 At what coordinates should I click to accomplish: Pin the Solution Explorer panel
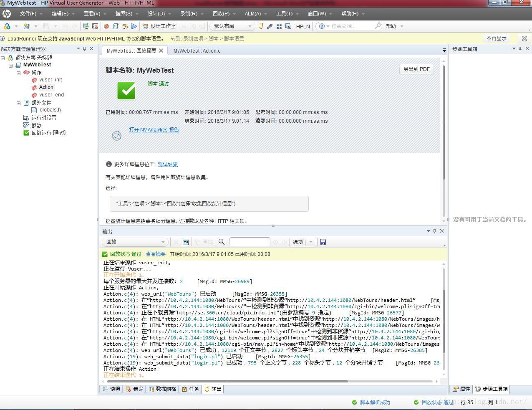[85, 49]
